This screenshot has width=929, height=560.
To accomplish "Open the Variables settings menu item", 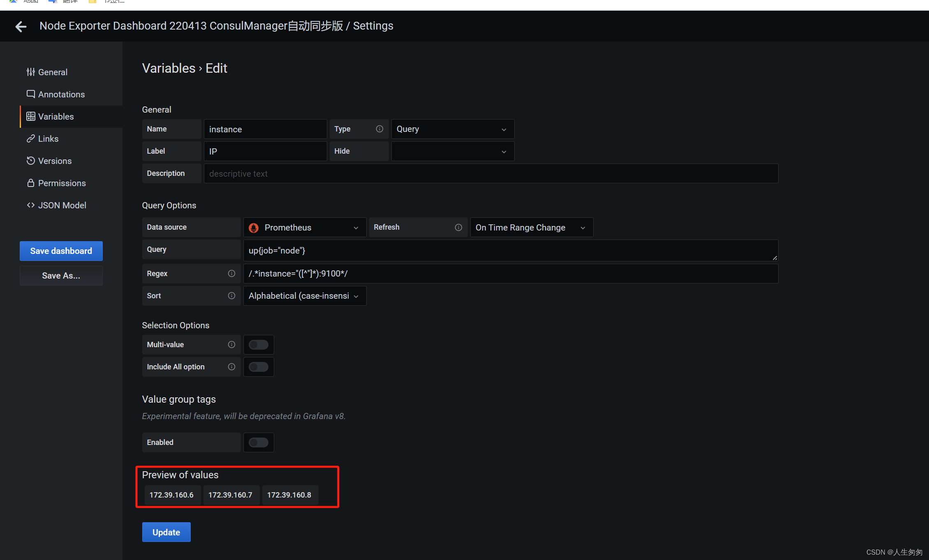I will coord(56,117).
